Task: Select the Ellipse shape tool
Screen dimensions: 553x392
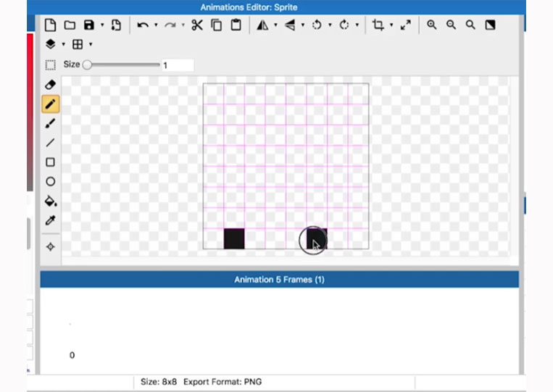Action: (51, 182)
